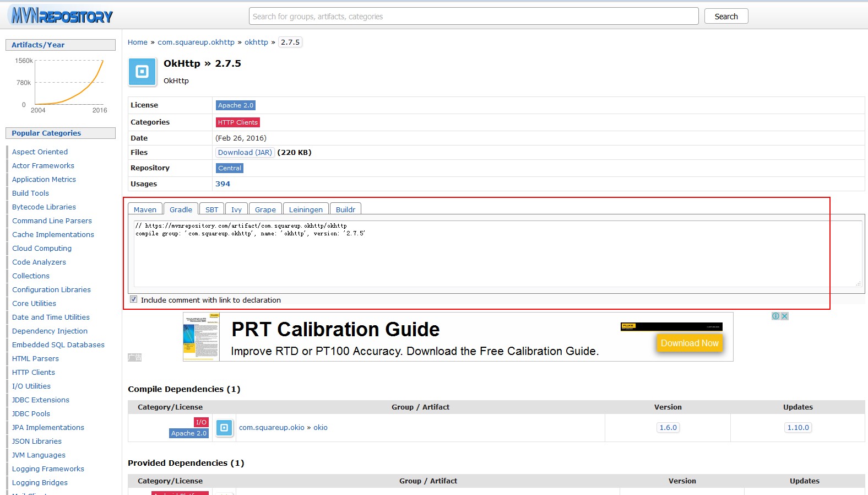Click the OkHttp artifact square icon
Image resolution: width=868 pixels, height=495 pixels.
click(142, 72)
